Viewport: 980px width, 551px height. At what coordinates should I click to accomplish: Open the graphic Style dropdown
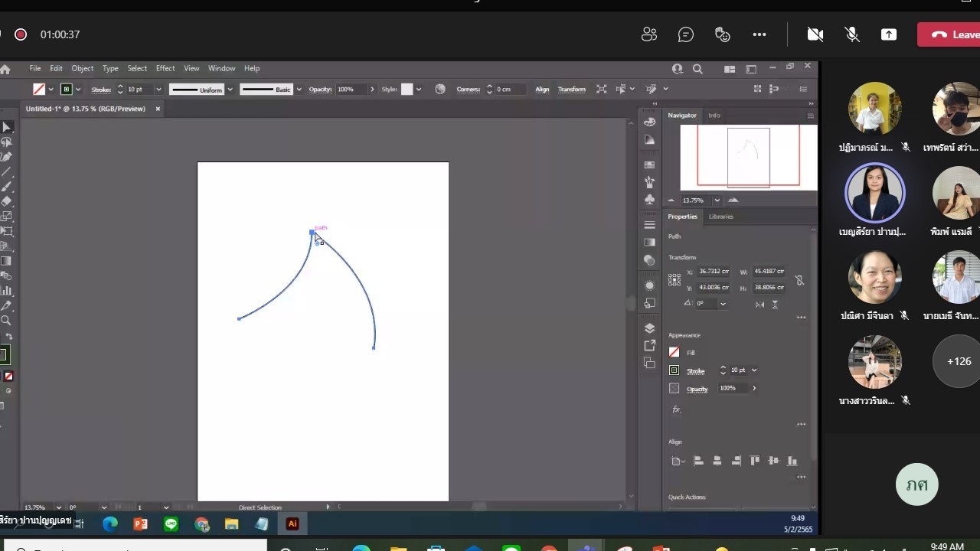pos(418,90)
